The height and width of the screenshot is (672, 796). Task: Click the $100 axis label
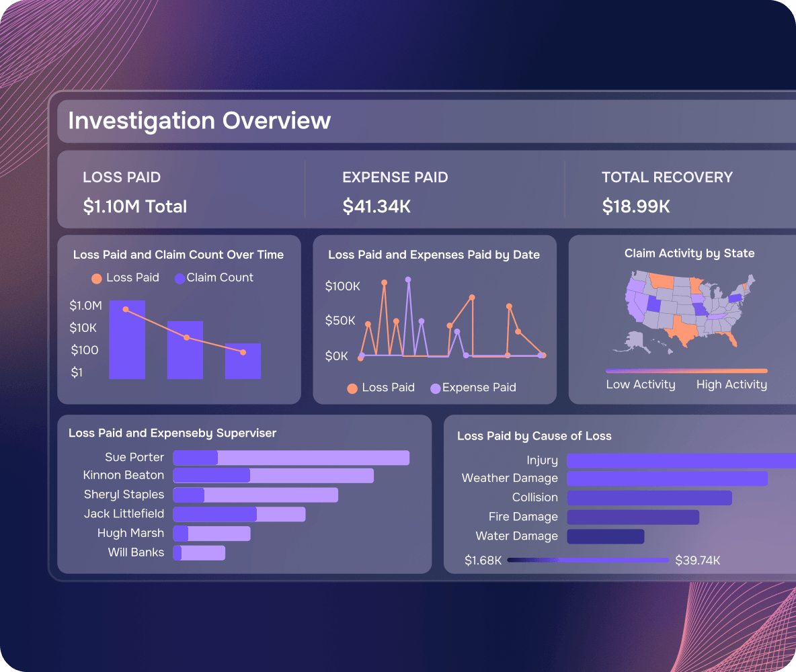pos(84,350)
